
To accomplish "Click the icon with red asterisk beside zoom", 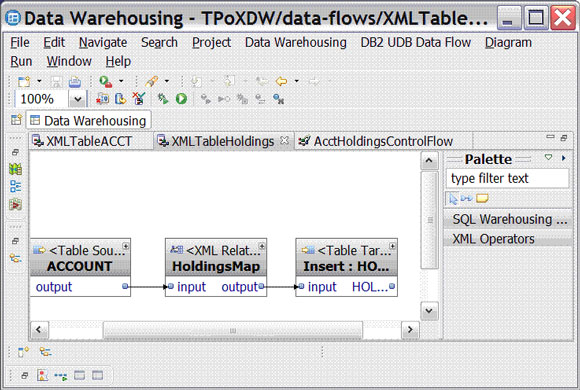I will tap(102, 99).
